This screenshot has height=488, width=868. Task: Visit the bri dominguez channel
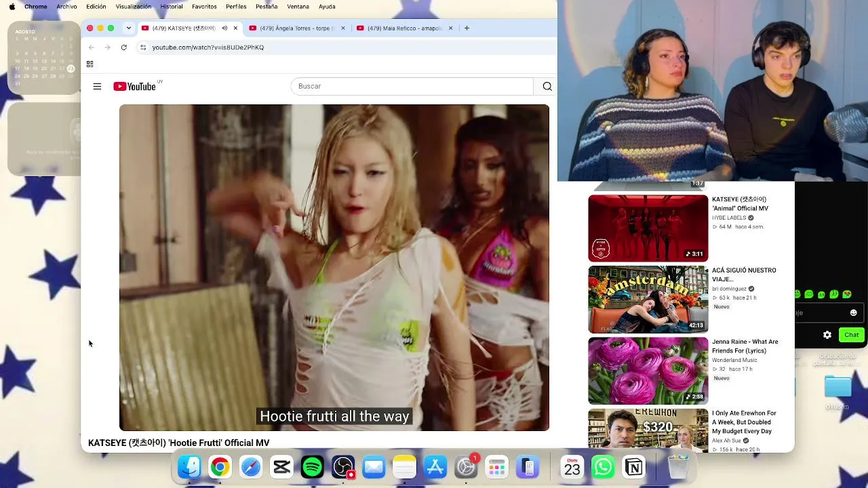pyautogui.click(x=729, y=289)
